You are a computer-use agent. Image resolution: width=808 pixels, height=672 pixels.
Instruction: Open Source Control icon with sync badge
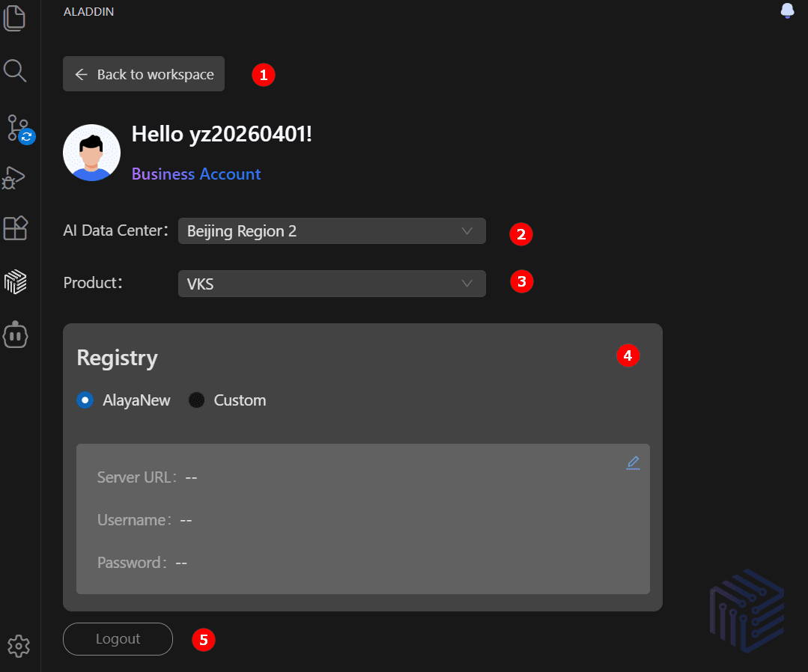point(19,129)
